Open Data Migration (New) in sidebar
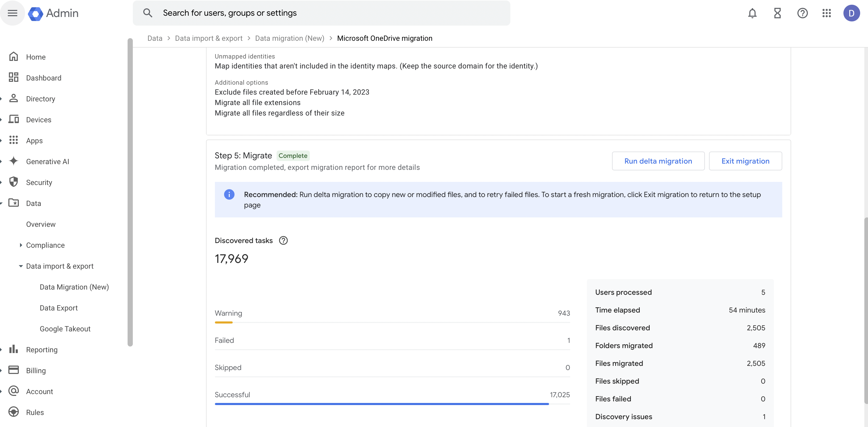Viewport: 868px width, 427px height. (74, 287)
